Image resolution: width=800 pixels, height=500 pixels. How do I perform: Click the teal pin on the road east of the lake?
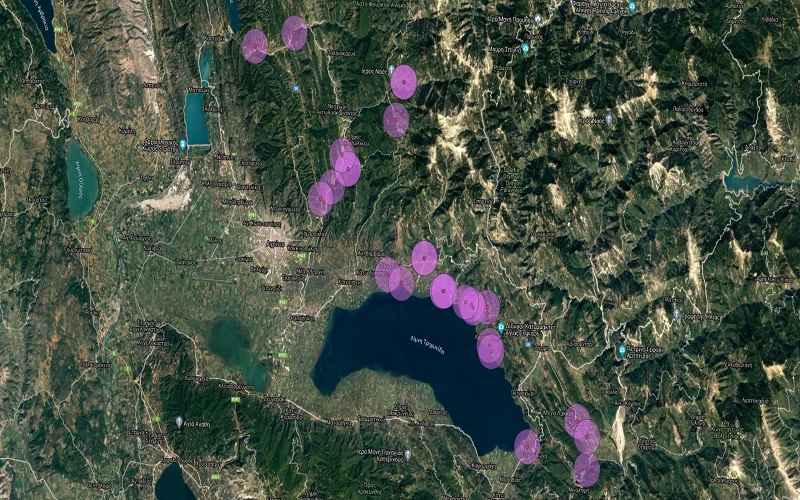621,351
